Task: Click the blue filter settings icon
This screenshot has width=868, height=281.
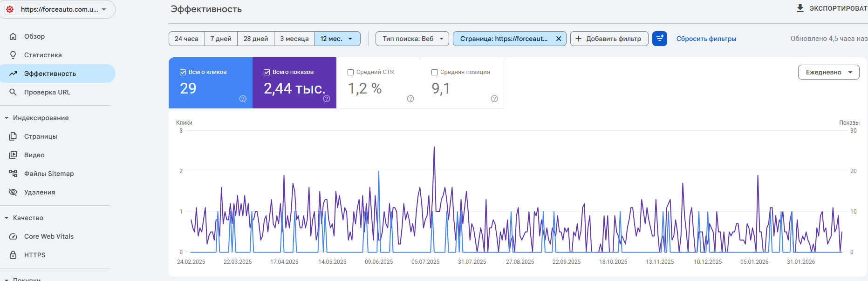Action: coord(660,39)
